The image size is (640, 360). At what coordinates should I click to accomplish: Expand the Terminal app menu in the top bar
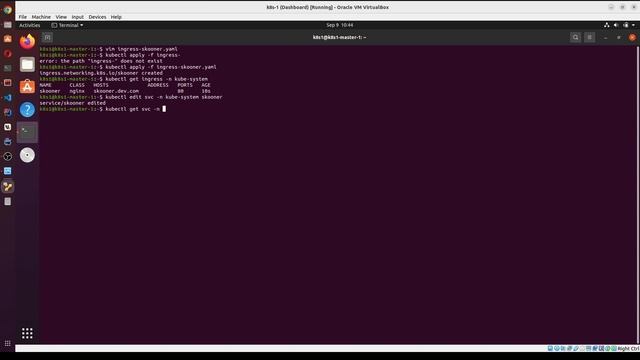click(67, 25)
